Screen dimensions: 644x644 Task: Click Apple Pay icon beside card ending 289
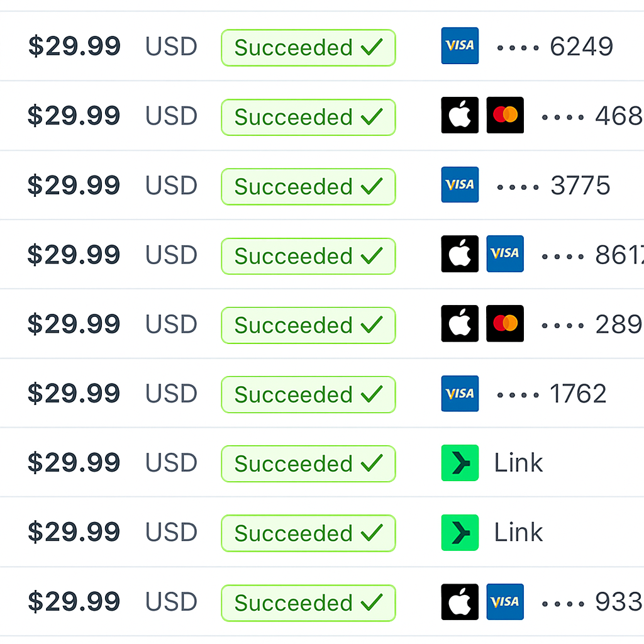[x=460, y=324]
